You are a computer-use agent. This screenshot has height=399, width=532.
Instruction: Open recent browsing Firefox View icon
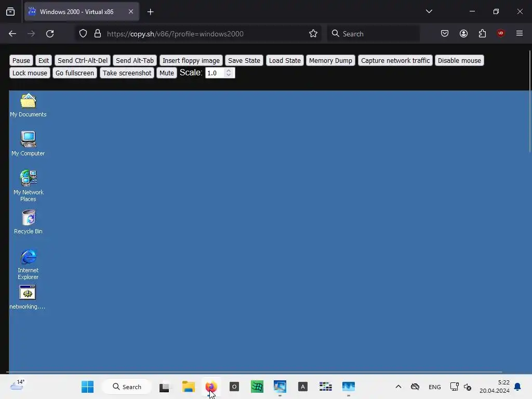[10, 12]
